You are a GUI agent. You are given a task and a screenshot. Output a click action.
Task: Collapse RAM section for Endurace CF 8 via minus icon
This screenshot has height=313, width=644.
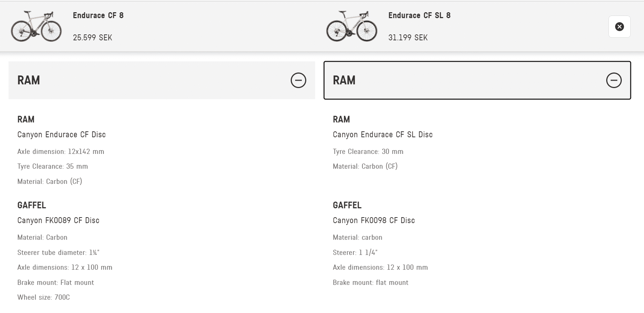tap(298, 80)
